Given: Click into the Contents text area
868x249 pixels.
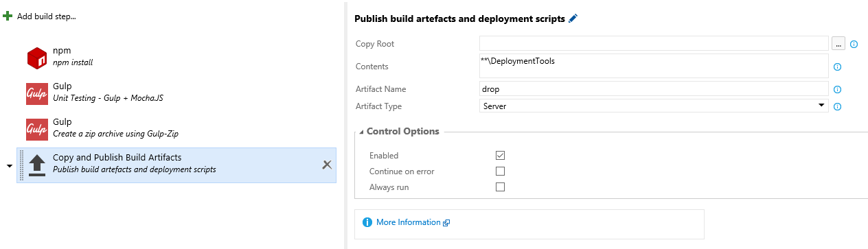Looking at the screenshot, I should click(654, 66).
